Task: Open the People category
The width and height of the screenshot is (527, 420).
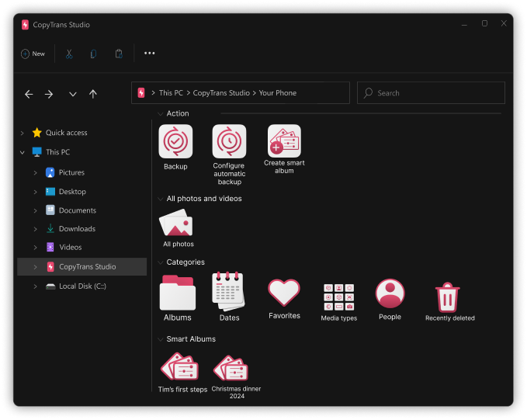Action: tap(390, 294)
